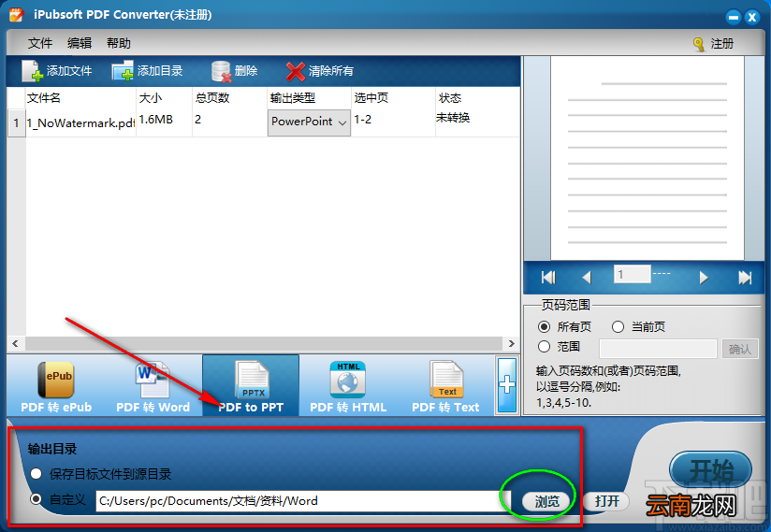Screen dimensions: 771x532
Task: Click the 注册 register link
Action: [721, 44]
